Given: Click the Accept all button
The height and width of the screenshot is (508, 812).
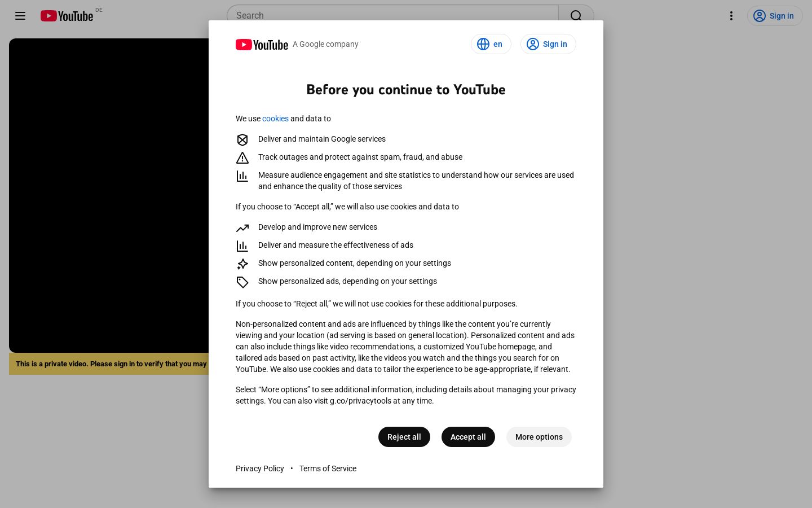Looking at the screenshot, I should pos(468,437).
